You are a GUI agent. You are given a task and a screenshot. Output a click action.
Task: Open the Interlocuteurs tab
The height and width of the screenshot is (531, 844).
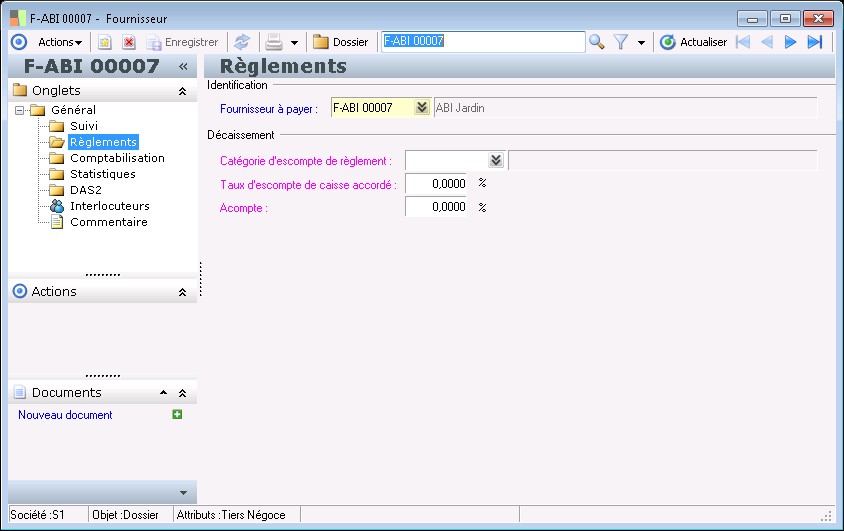click(x=110, y=206)
